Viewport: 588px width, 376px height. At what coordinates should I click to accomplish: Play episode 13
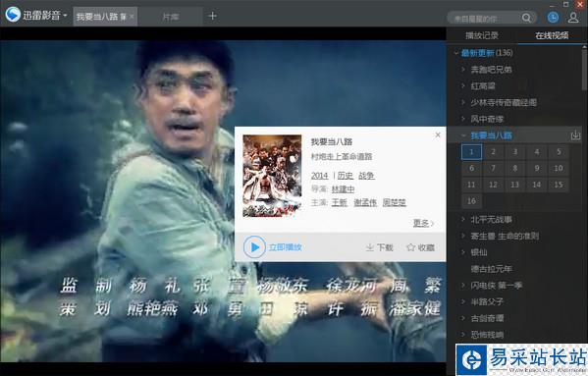pyautogui.click(x=515, y=185)
